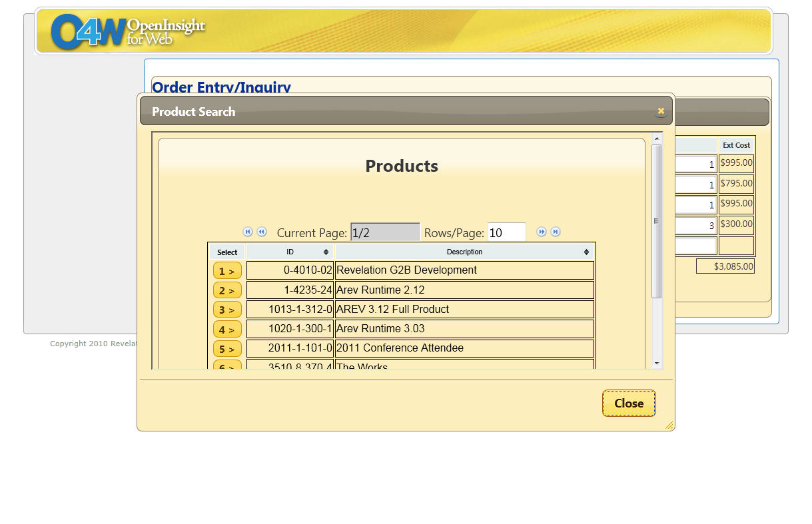Click the $300.00 Ext Cost cell
The height and width of the screenshot is (524, 812).
coord(736,224)
